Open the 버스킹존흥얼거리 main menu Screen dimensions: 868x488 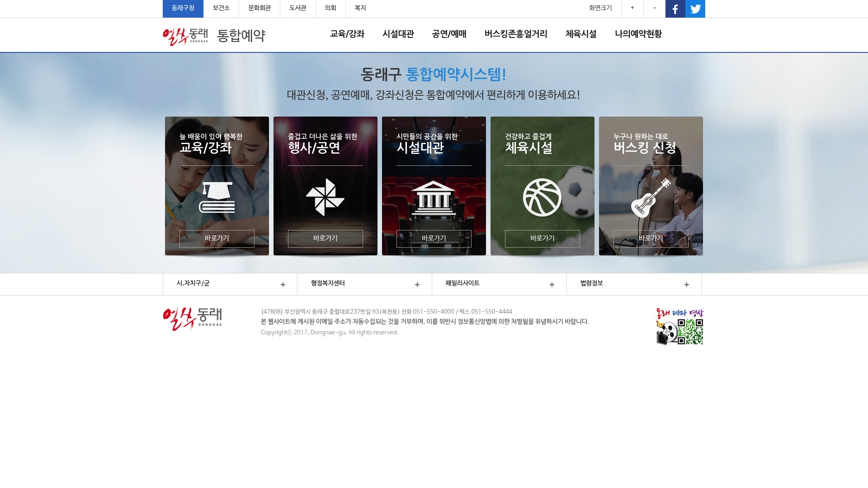click(x=516, y=34)
